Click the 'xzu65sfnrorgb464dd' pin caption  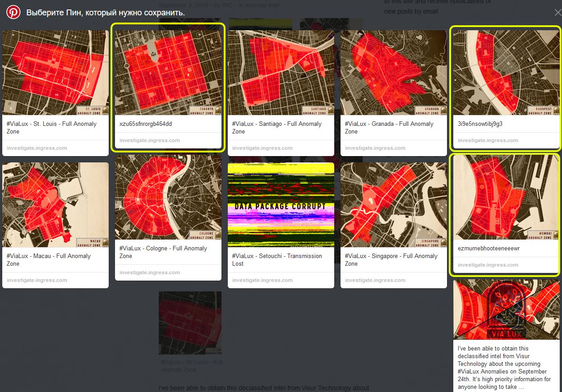coord(146,124)
